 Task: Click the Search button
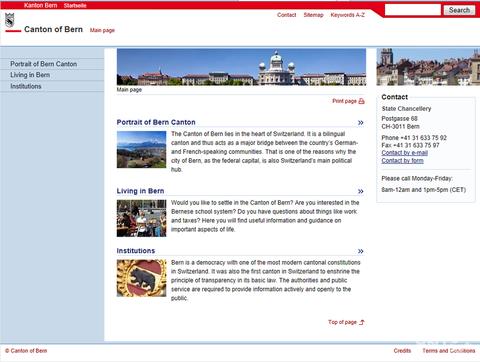point(459,10)
